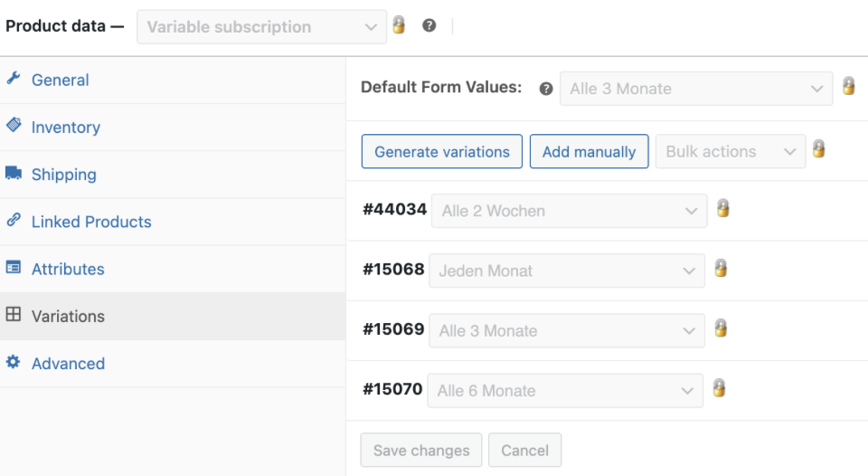
Task: Click lock icon beside Bulk actions
Action: pos(819,149)
